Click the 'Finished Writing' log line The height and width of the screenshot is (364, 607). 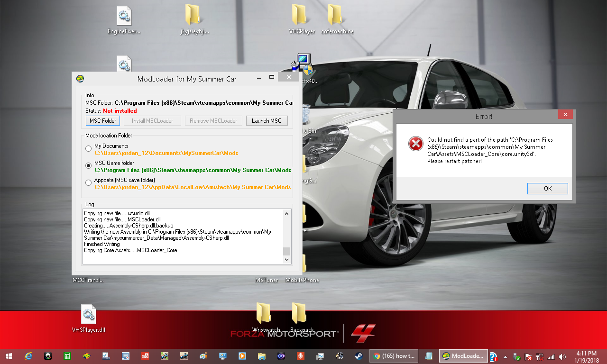point(102,244)
